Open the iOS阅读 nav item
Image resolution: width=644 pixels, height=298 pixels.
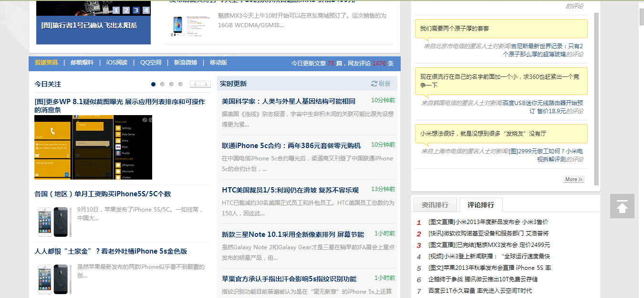coord(117,63)
